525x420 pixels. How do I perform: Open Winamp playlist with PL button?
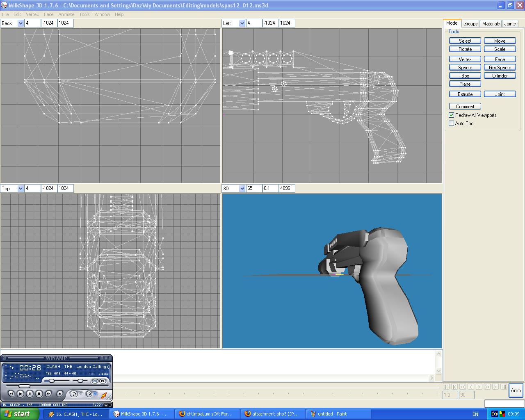103,381
